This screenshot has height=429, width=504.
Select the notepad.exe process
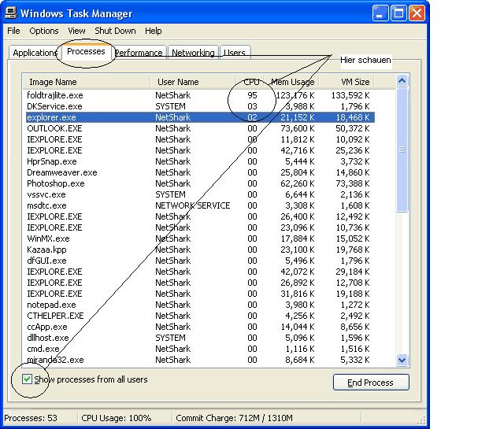200,305
